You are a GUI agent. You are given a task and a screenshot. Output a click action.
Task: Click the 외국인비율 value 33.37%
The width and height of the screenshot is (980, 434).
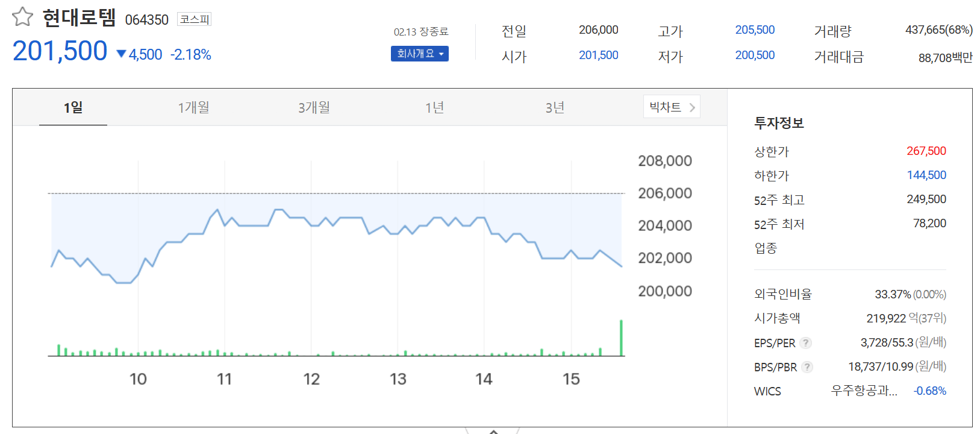893,295
